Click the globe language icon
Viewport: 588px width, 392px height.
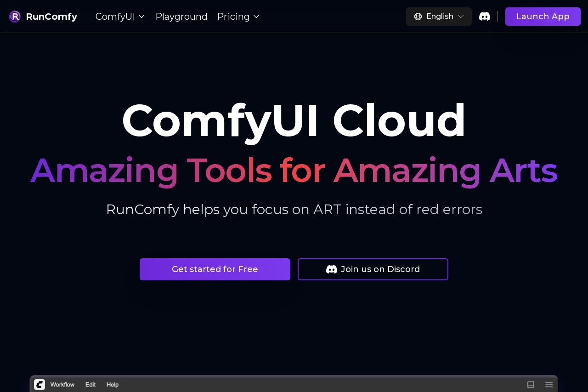tap(418, 17)
